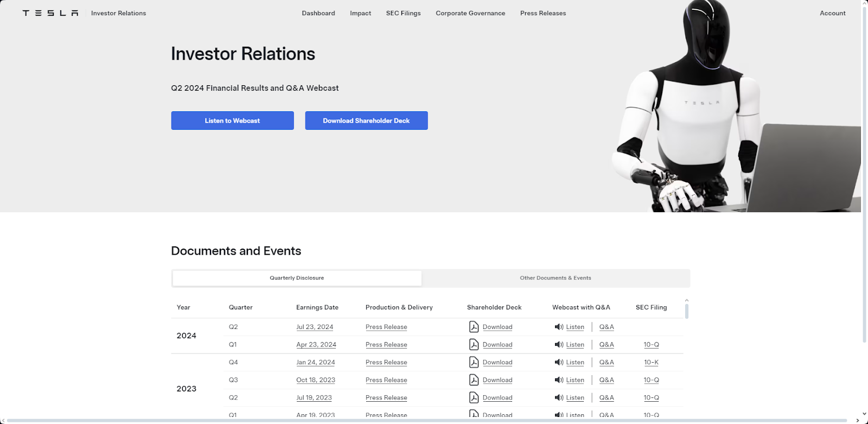868x424 pixels.
Task: Click the speaker icon for Q3 2023 webcast
Action: [559, 380]
